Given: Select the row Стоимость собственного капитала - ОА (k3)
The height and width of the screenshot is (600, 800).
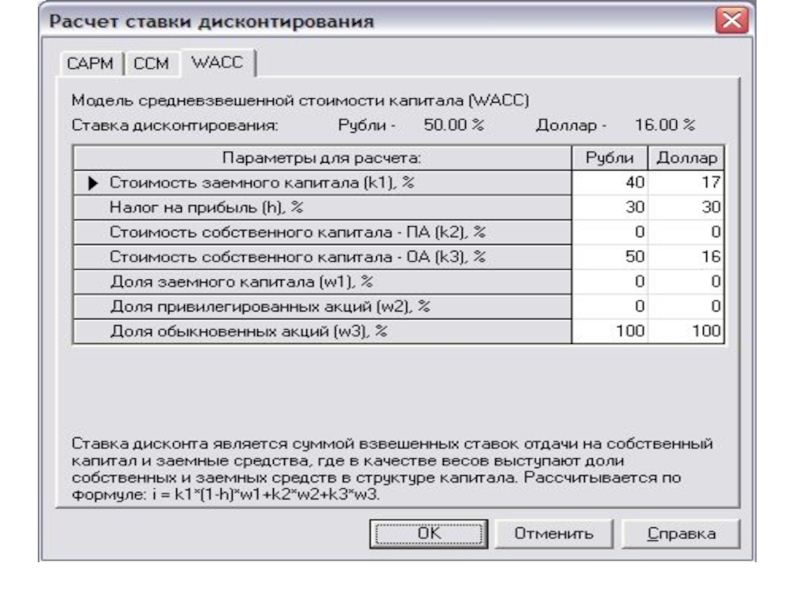Looking at the screenshot, I should pyautogui.click(x=322, y=257).
